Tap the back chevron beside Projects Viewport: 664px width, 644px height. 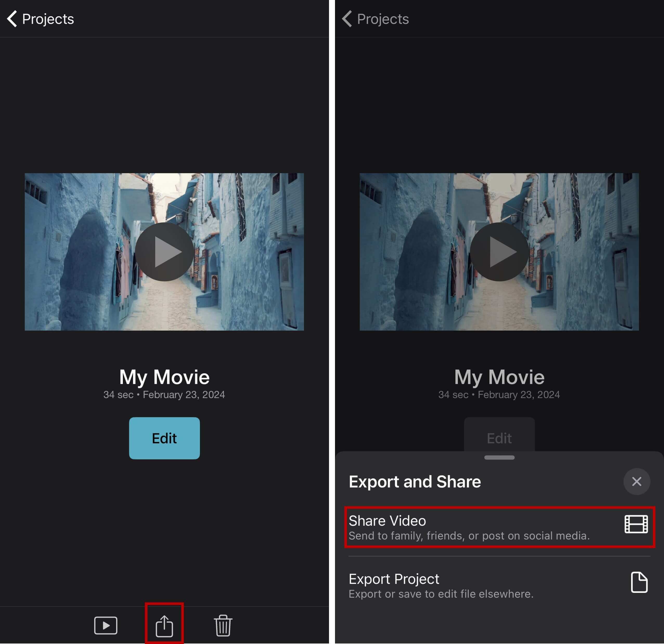click(x=12, y=19)
